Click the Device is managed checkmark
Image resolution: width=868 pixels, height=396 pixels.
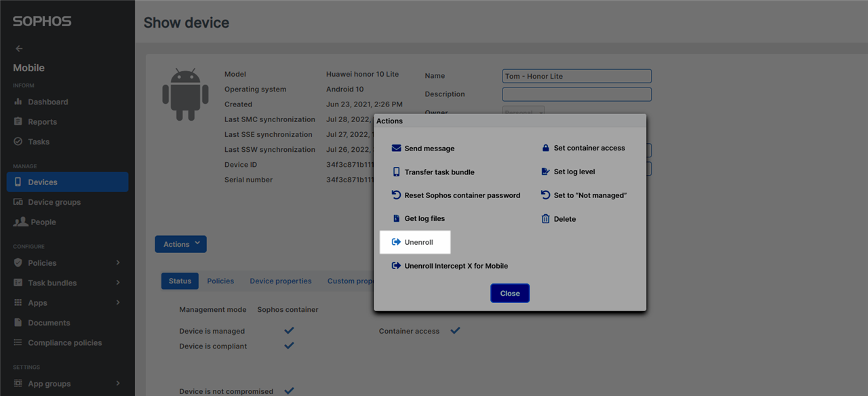[x=289, y=331]
